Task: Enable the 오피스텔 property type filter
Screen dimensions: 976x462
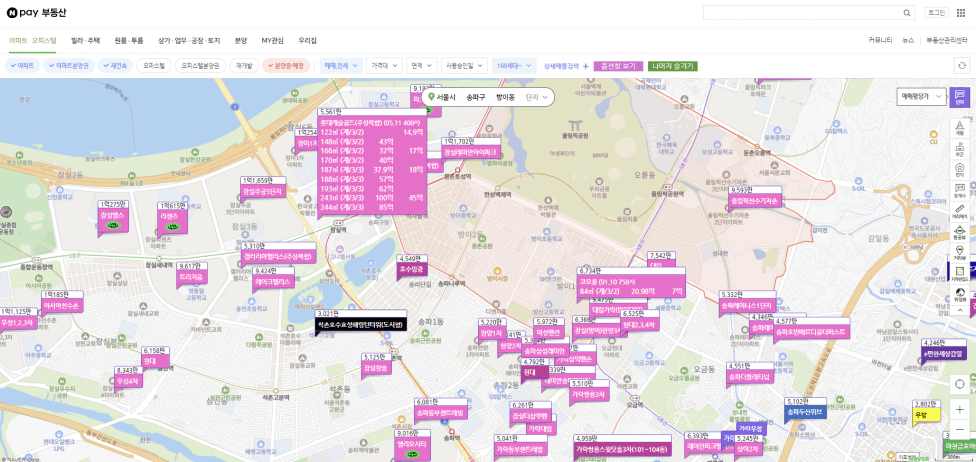Action: click(153, 65)
